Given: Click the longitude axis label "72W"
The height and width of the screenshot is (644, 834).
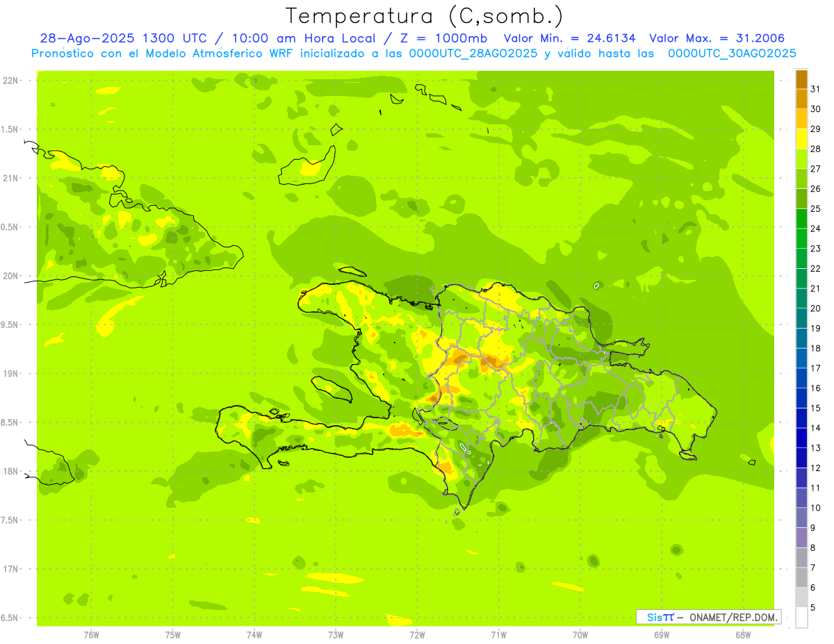Looking at the screenshot, I should (x=417, y=635).
